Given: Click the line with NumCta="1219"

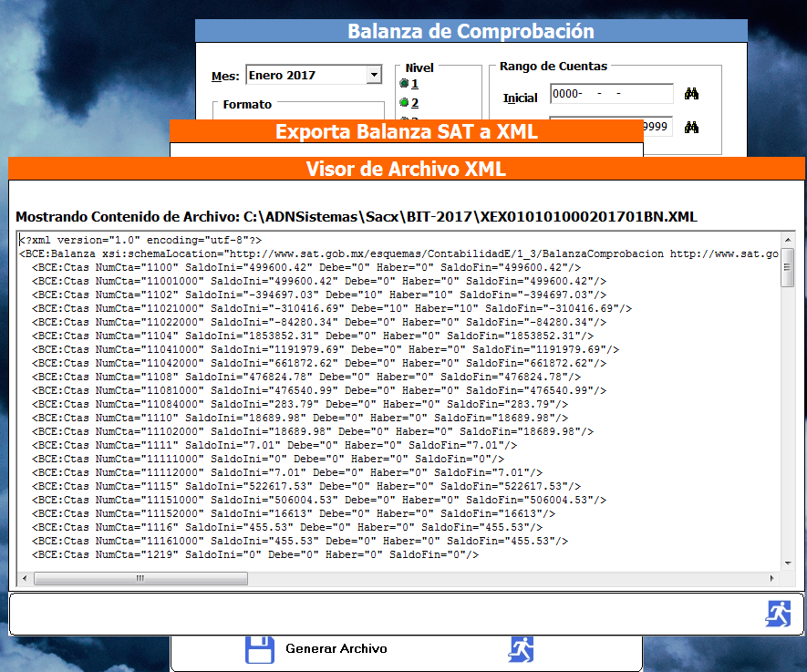Looking at the screenshot, I should coord(255,554).
